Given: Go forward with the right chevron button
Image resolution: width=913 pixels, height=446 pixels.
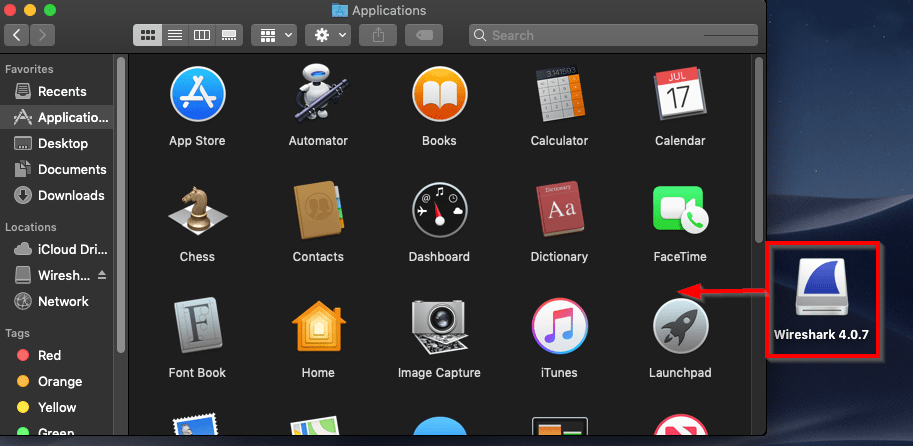Looking at the screenshot, I should (43, 36).
